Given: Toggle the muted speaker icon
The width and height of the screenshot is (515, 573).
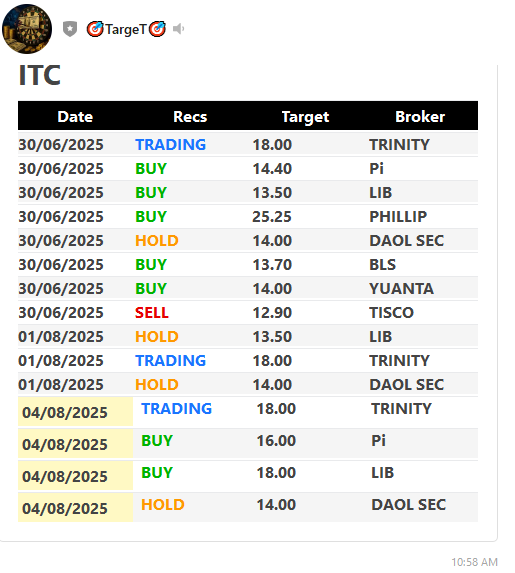Looking at the screenshot, I should point(178,29).
